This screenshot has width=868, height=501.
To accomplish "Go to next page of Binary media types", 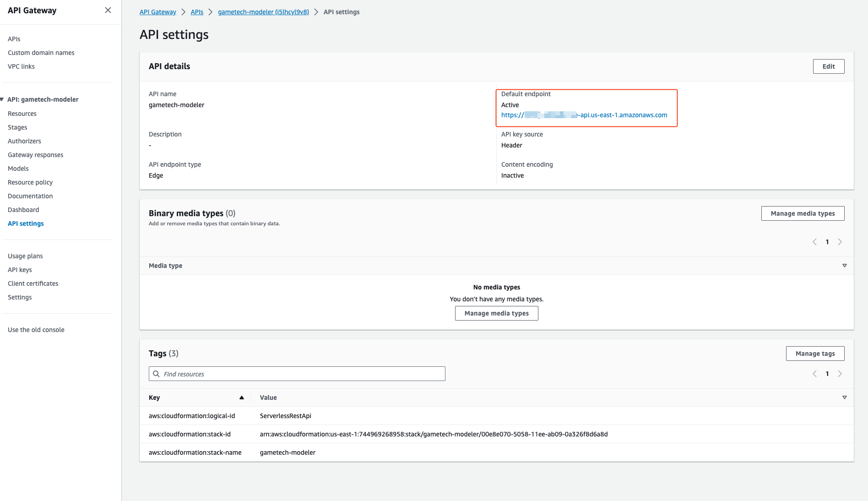I will 840,242.
